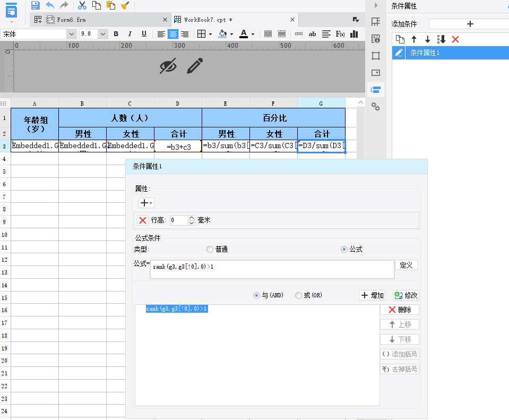Delete the selected condition with red X

[455, 39]
